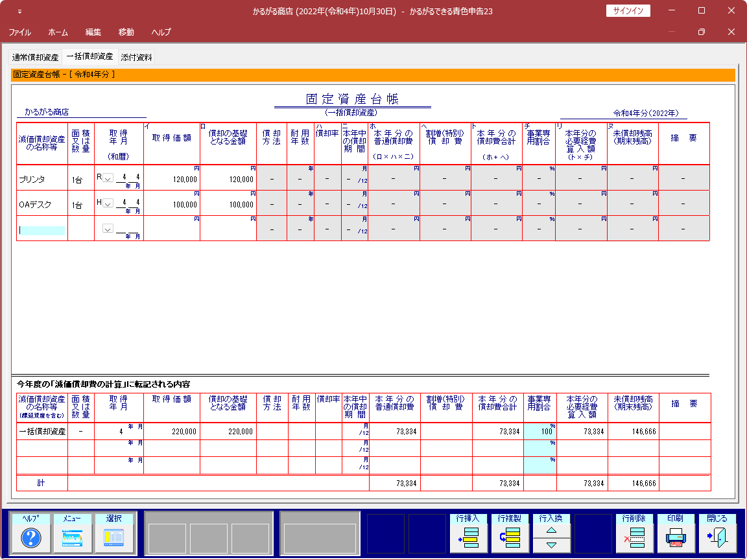The image size is (747, 560).
Task: Edit 事業専用割合 100 field in summary
Action: [539, 432]
